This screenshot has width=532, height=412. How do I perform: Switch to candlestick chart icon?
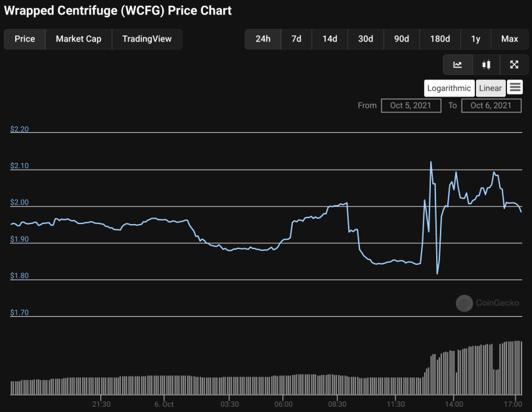[486, 64]
